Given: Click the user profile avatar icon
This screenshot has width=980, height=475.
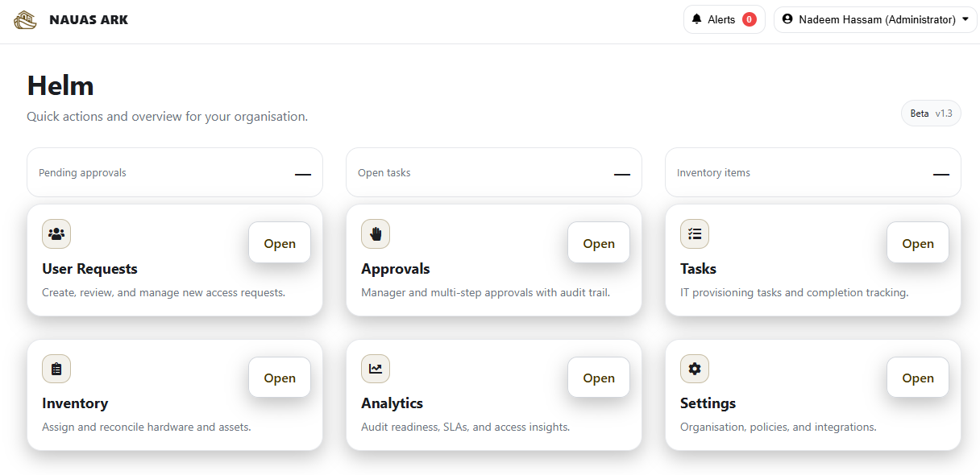Looking at the screenshot, I should pyautogui.click(x=787, y=19).
